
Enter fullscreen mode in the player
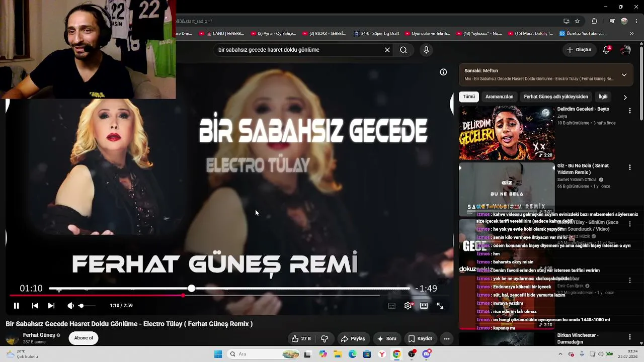tap(440, 306)
